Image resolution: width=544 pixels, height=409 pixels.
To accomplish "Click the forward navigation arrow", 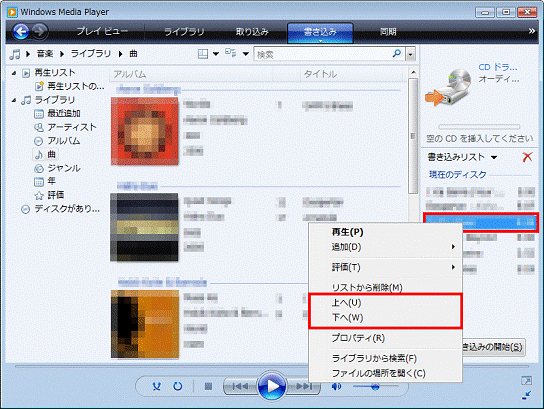I will click(x=39, y=32).
